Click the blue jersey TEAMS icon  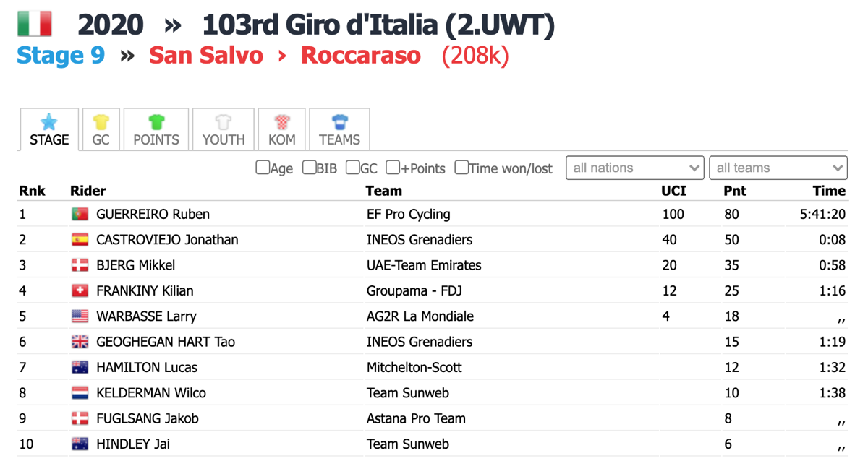coord(339,121)
